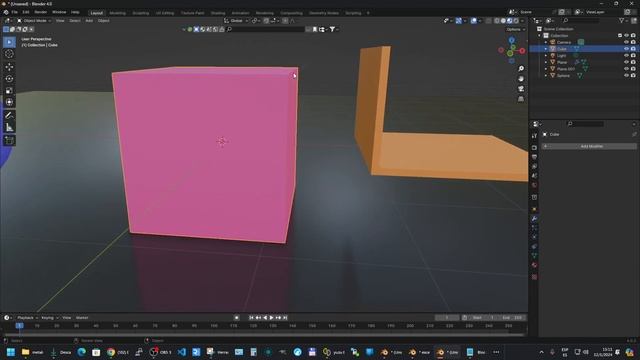Open the Render properties tab
The width and height of the screenshot is (640, 360).
(534, 148)
